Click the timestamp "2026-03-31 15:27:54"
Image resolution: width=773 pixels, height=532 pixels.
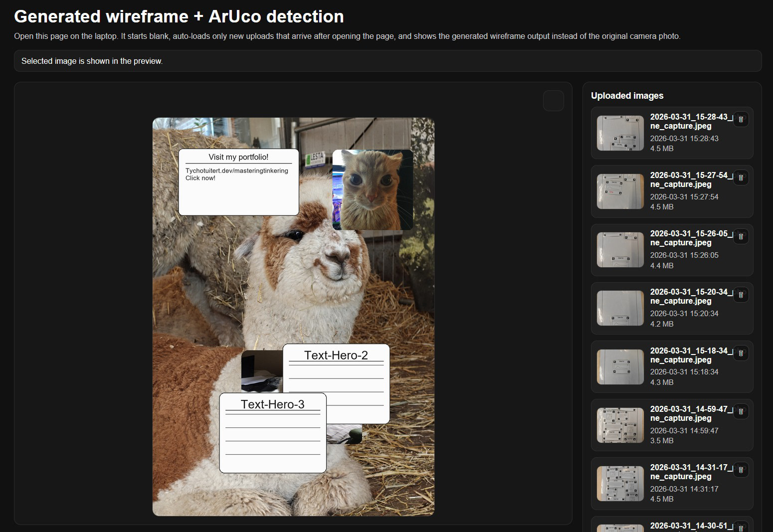point(684,197)
